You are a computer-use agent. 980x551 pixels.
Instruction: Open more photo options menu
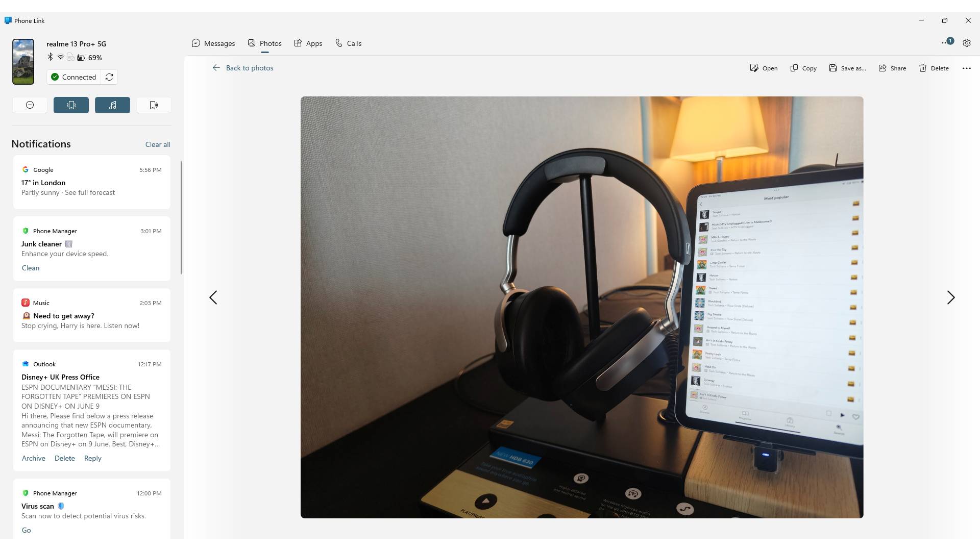966,68
